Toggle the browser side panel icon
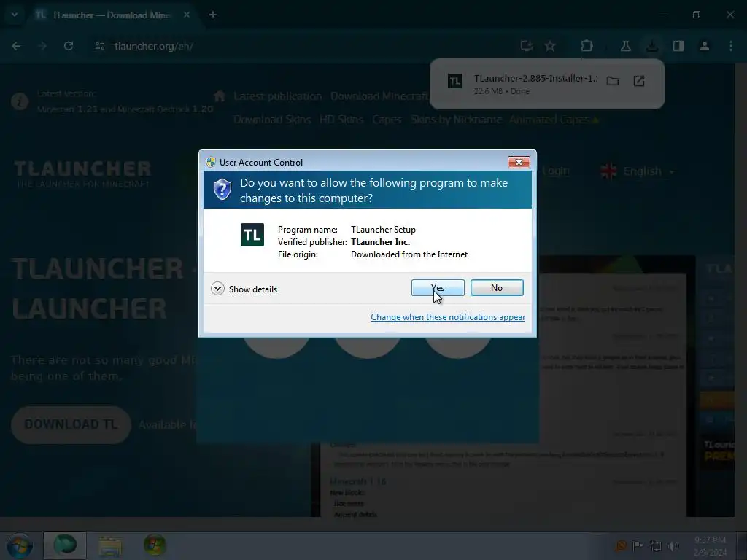This screenshot has height=560, width=747. [x=678, y=46]
